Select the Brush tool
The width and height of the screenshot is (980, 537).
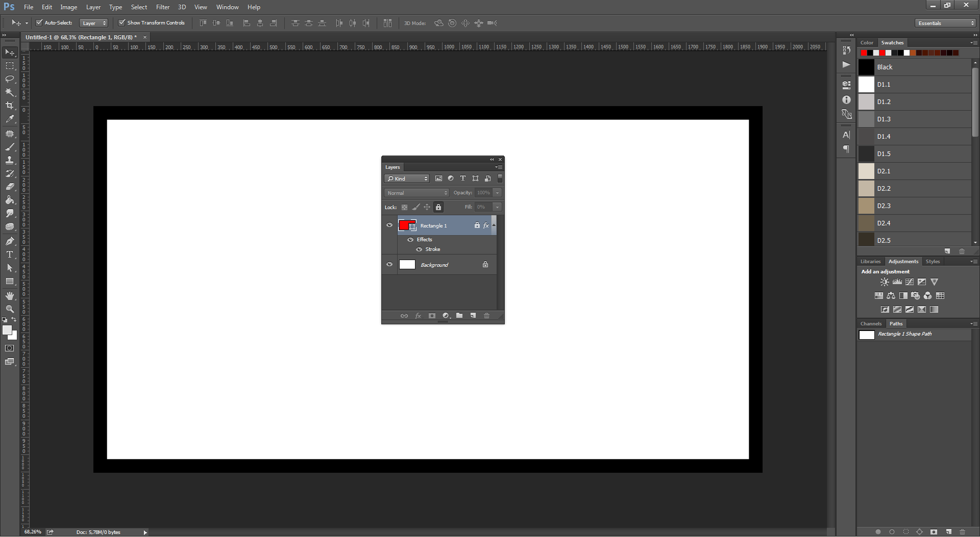(10, 147)
